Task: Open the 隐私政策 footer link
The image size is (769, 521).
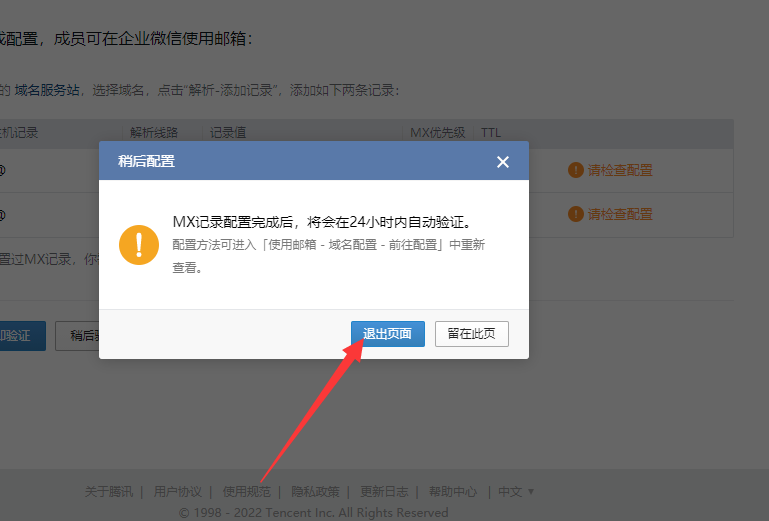Action: (315, 492)
